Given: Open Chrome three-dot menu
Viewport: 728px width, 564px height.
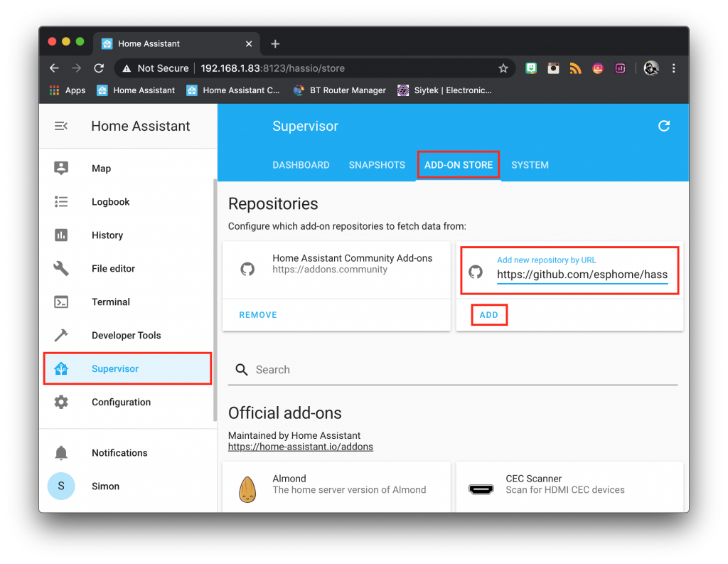Looking at the screenshot, I should tap(674, 68).
